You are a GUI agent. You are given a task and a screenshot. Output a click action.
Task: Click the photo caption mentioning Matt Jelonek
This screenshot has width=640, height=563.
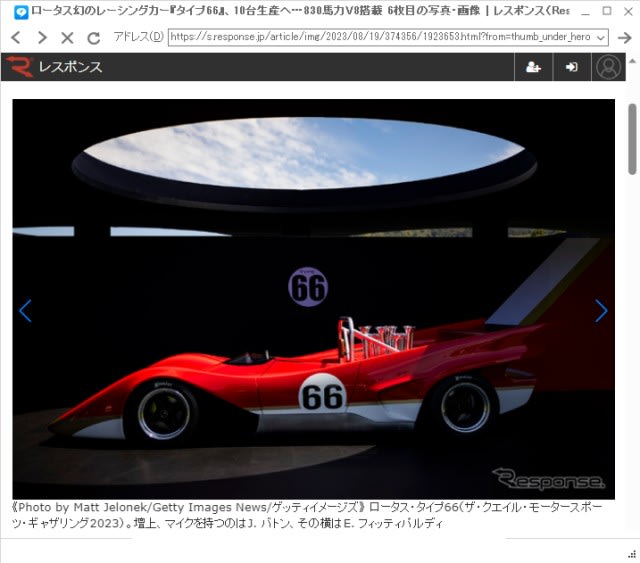308,515
